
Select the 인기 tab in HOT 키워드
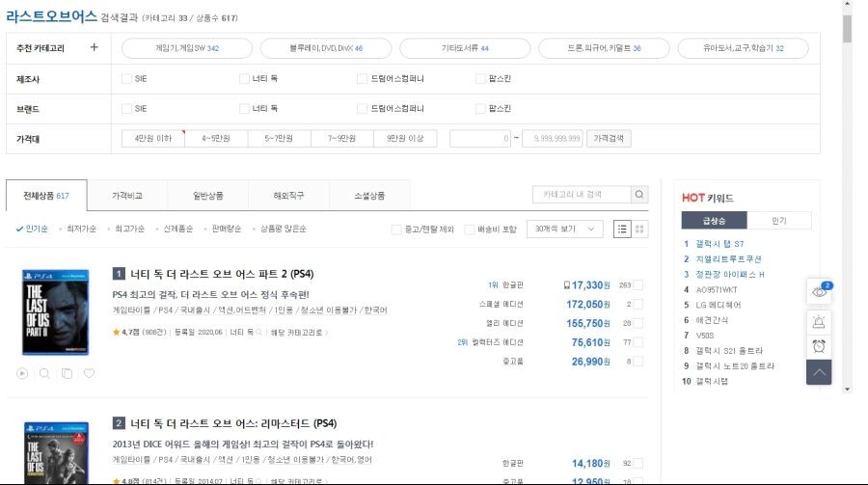point(779,221)
